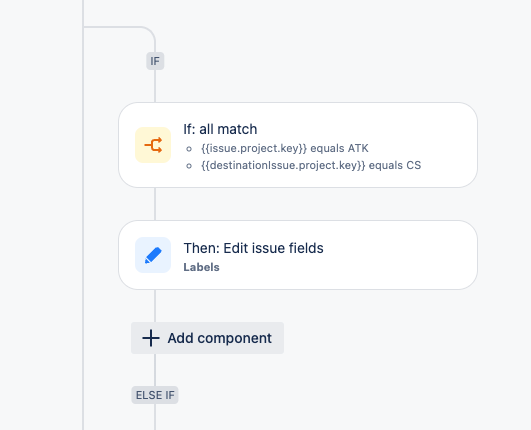Image resolution: width=531 pixels, height=430 pixels.
Task: Click the connector between IF badge and condition card
Action: (155, 86)
